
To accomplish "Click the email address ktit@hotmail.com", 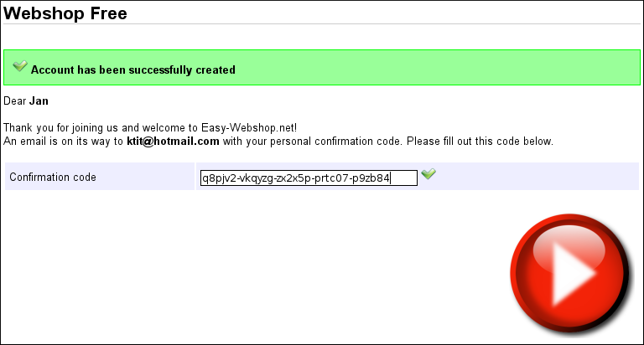I will [x=173, y=142].
